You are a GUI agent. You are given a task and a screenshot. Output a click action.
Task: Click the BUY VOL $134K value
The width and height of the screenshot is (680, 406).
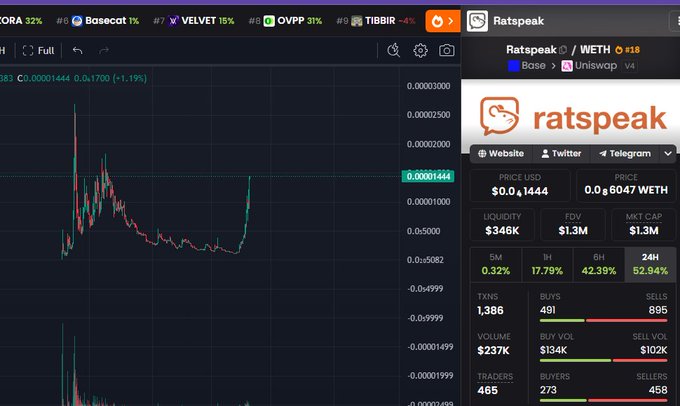(553, 350)
